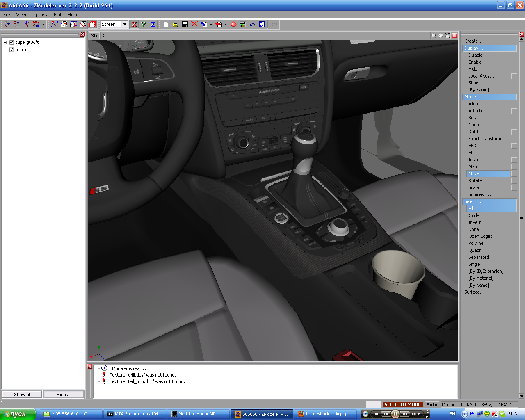Open a file with the folder icon
Screen dimensions: 525x420
[176, 25]
